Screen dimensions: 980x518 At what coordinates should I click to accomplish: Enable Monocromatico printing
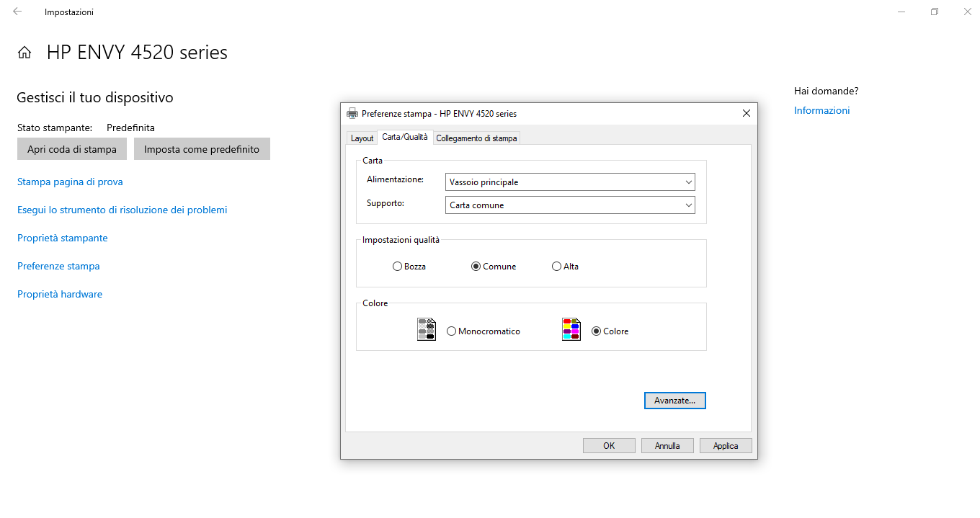click(451, 331)
